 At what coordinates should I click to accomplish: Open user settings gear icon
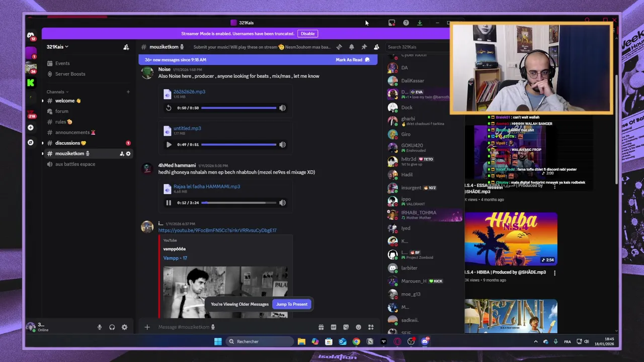pos(124,327)
